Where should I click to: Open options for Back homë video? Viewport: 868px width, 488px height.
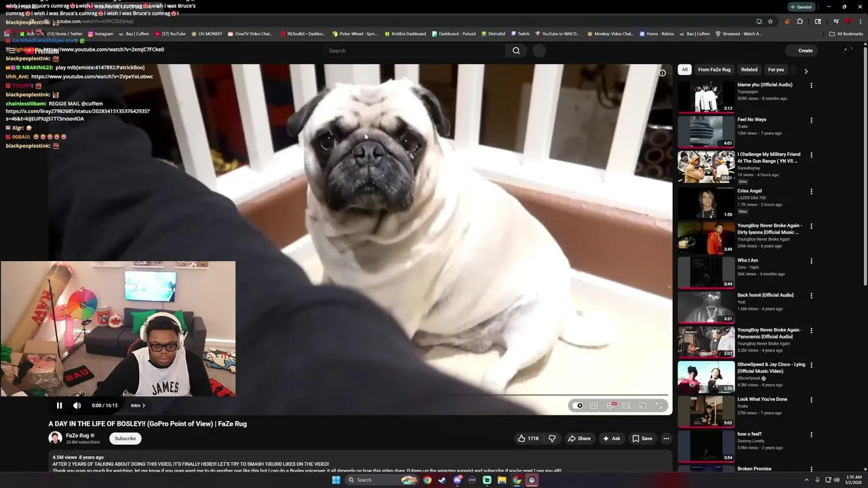(x=811, y=296)
